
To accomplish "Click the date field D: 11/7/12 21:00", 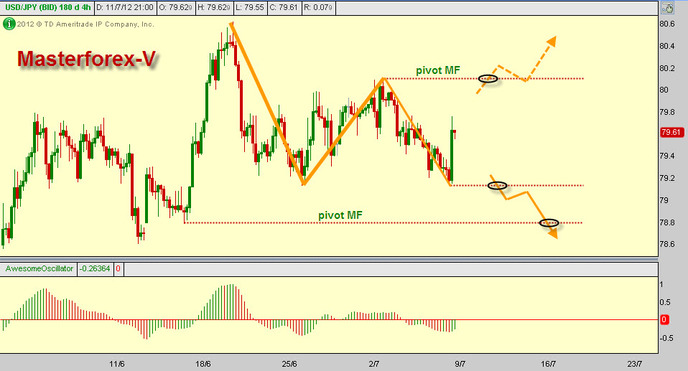I will (x=125, y=7).
